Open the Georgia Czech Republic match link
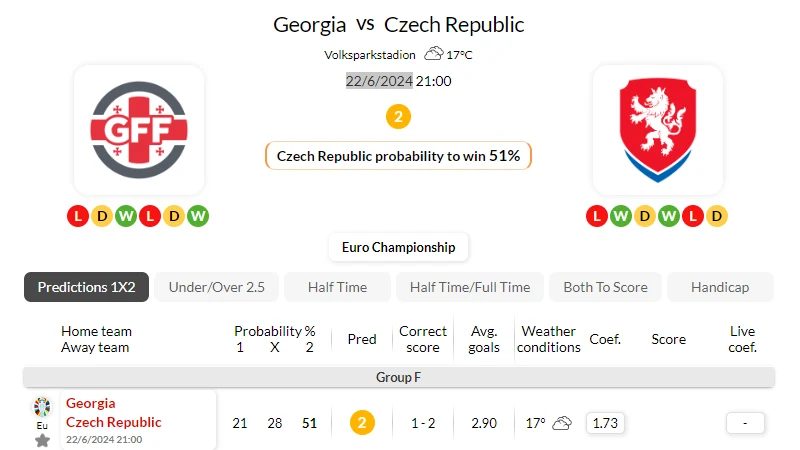Viewport: 800px width, 450px height. pos(113,413)
